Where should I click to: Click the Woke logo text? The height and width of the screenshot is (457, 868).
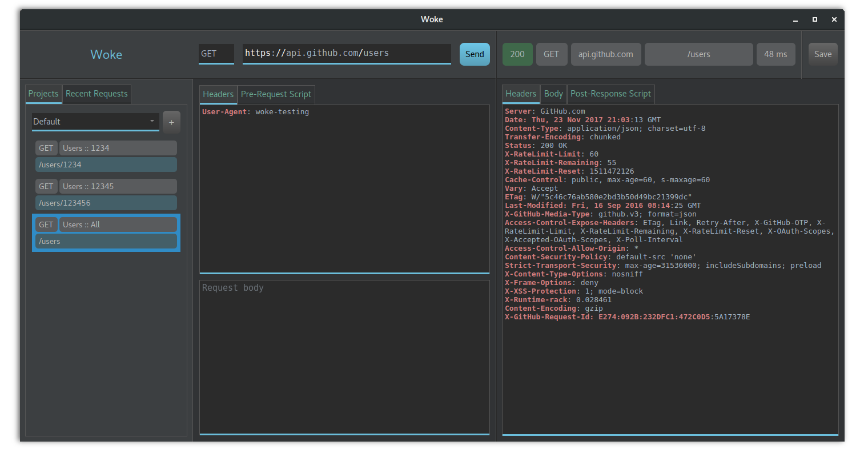point(106,54)
